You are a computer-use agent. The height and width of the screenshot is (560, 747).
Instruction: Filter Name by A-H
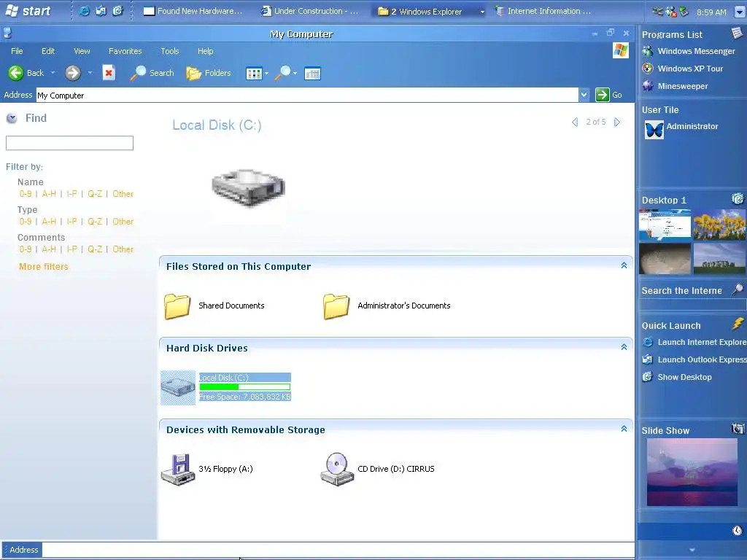[49, 194]
